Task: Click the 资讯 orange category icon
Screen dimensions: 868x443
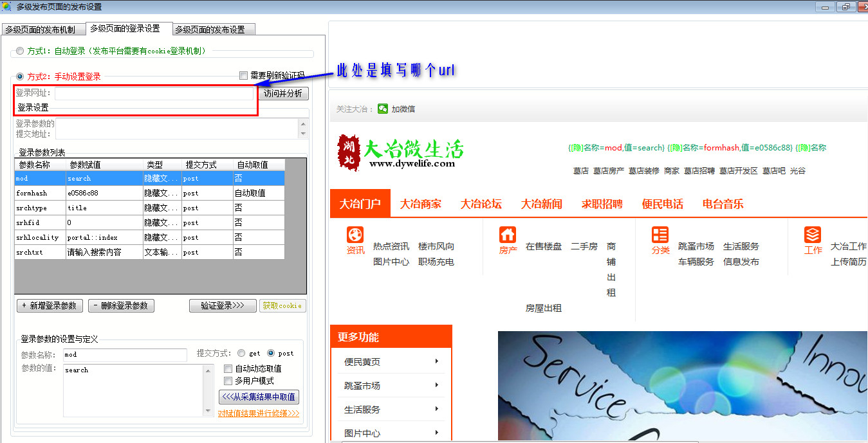Action: coord(355,235)
